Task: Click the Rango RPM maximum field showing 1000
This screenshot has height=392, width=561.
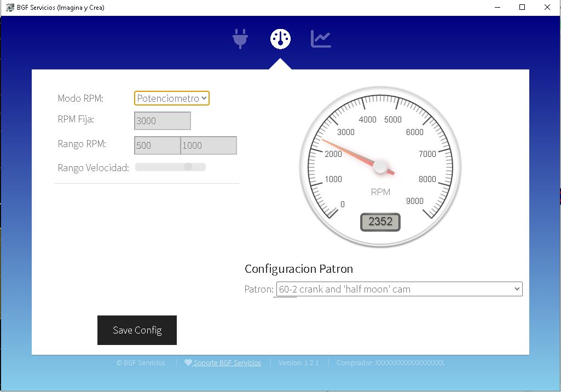Action: pyautogui.click(x=209, y=145)
